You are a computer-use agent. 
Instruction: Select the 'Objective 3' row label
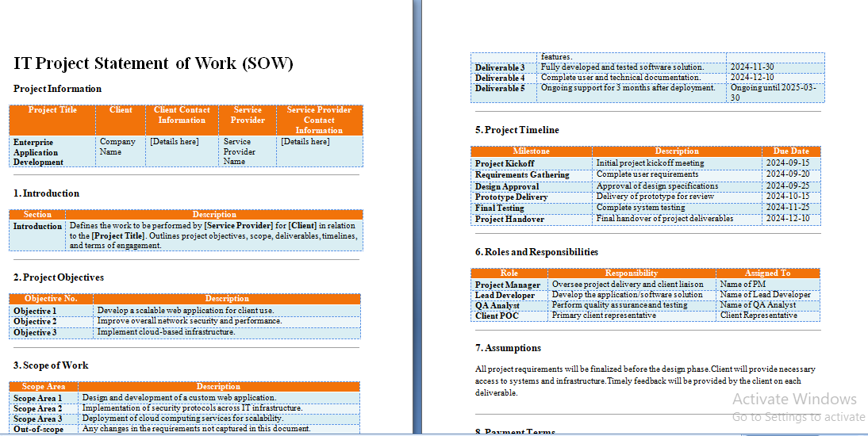35,332
